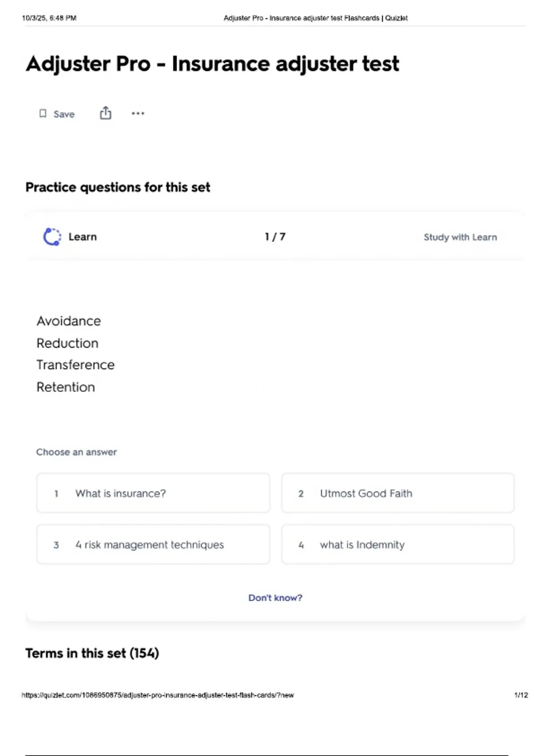Click the Study with Learn link

(460, 237)
